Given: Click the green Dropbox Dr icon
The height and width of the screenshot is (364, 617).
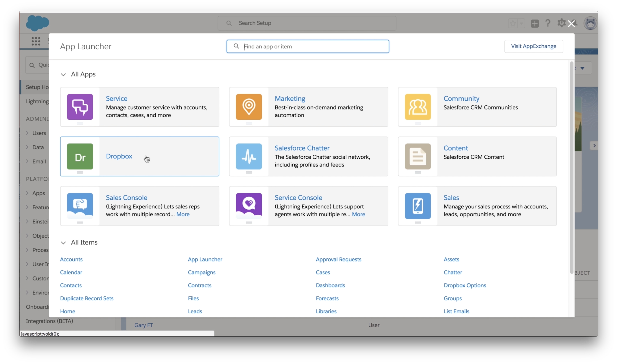Looking at the screenshot, I should (x=80, y=156).
